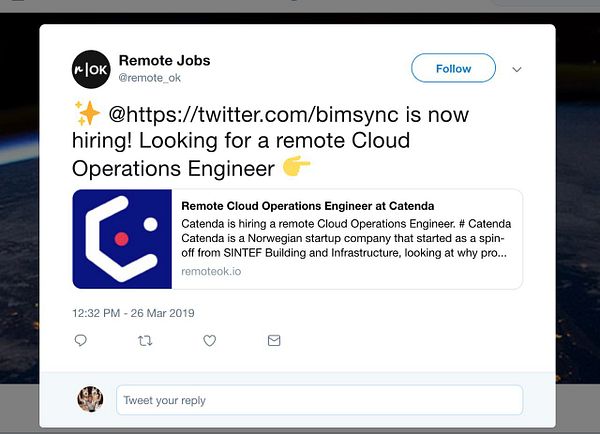Follow the Remote Jobs account
Image resolution: width=600 pixels, height=434 pixels.
point(453,68)
